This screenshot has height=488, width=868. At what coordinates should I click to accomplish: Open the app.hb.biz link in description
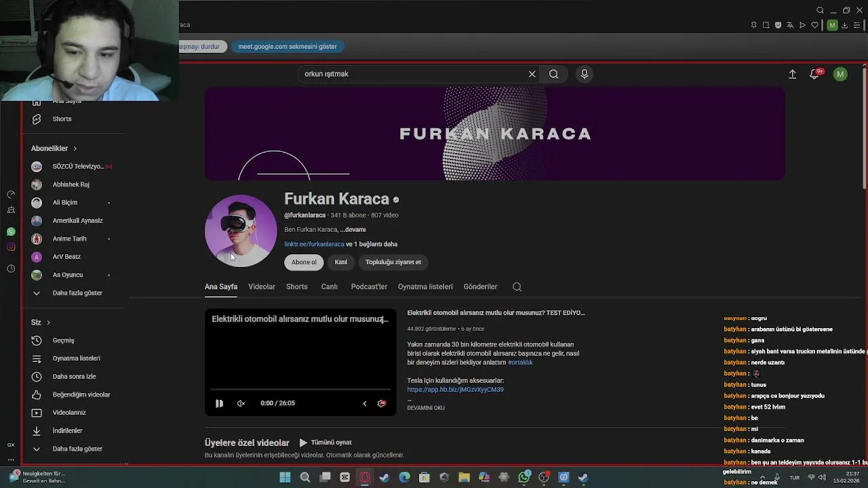click(x=455, y=390)
